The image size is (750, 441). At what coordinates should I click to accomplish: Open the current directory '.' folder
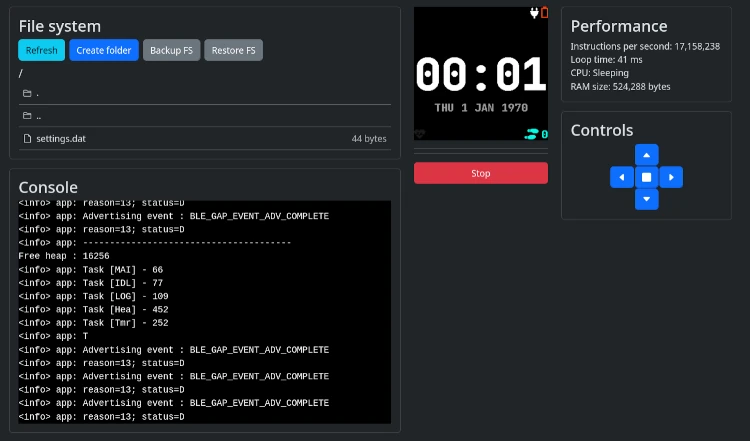[x=27, y=93]
